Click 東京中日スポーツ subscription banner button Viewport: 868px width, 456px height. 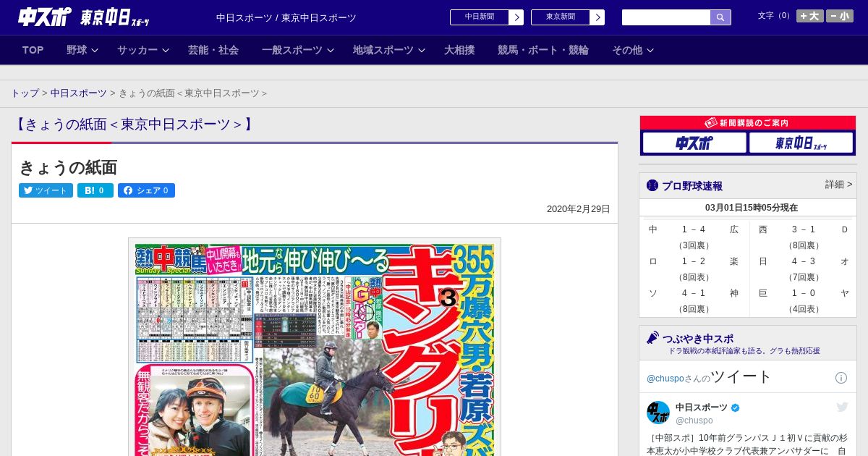pyautogui.click(x=801, y=143)
